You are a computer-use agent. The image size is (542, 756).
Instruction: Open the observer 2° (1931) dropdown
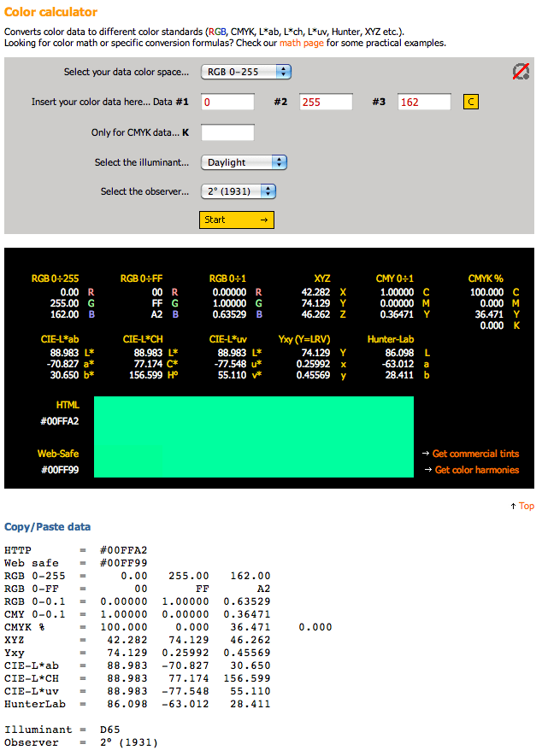pos(239,191)
